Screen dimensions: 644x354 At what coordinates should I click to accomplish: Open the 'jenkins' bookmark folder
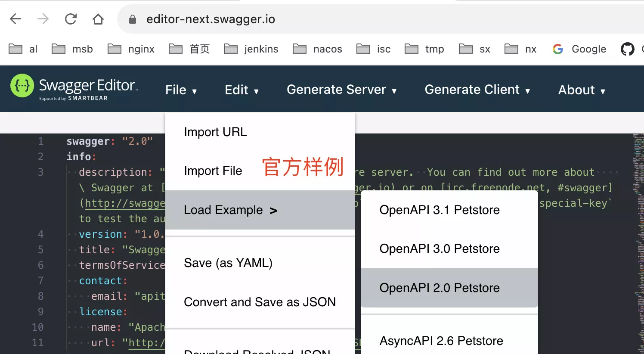(x=251, y=49)
